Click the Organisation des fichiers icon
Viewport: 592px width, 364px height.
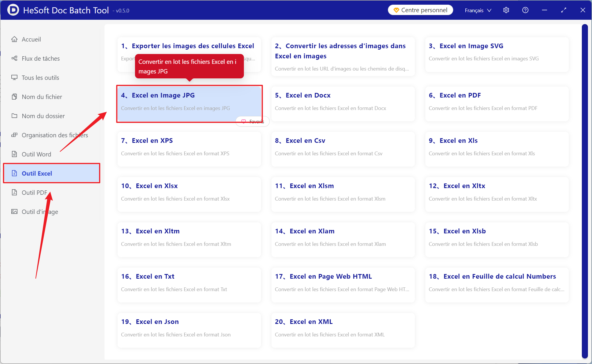(14, 135)
